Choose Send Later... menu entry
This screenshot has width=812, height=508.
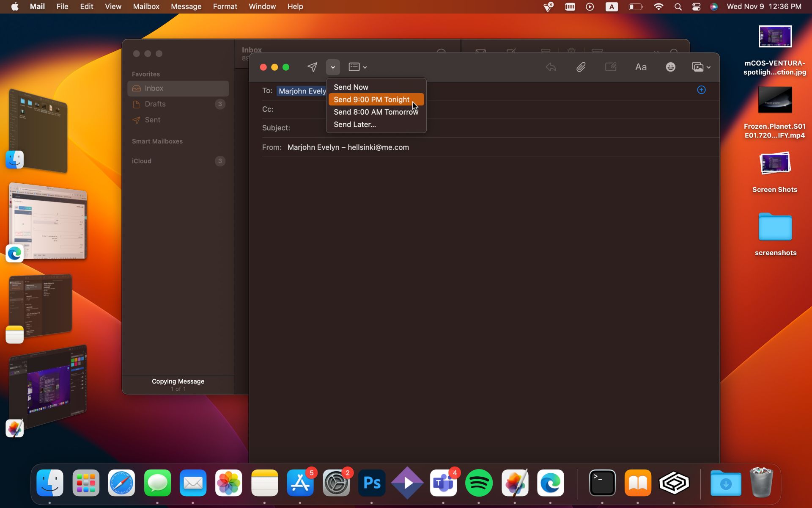pos(354,124)
